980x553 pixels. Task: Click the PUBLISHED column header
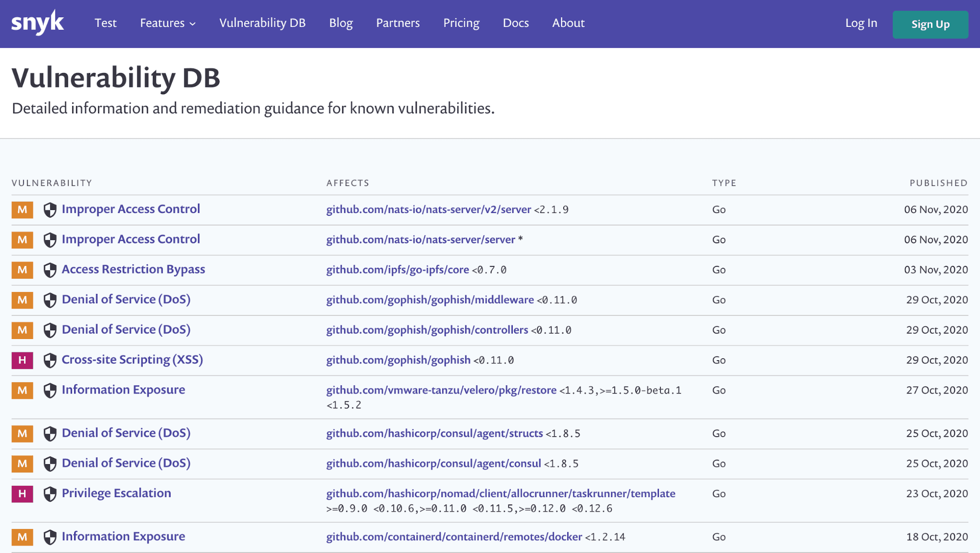(x=938, y=183)
